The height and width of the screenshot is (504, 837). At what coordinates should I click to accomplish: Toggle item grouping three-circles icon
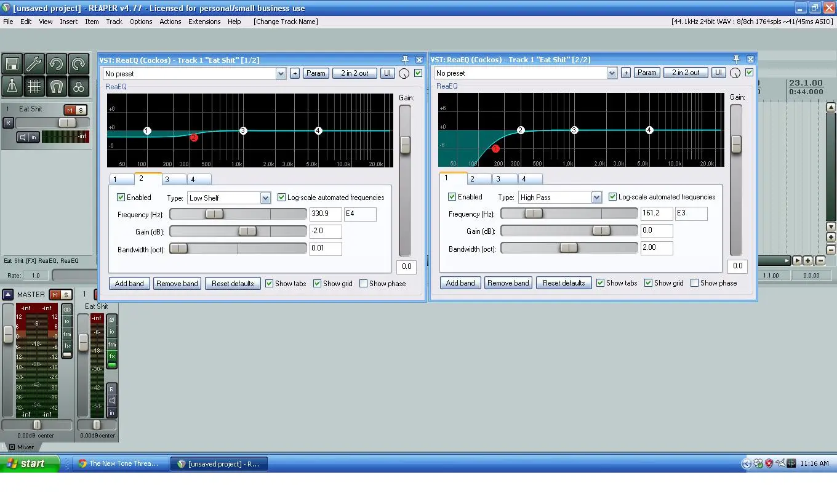click(x=78, y=86)
